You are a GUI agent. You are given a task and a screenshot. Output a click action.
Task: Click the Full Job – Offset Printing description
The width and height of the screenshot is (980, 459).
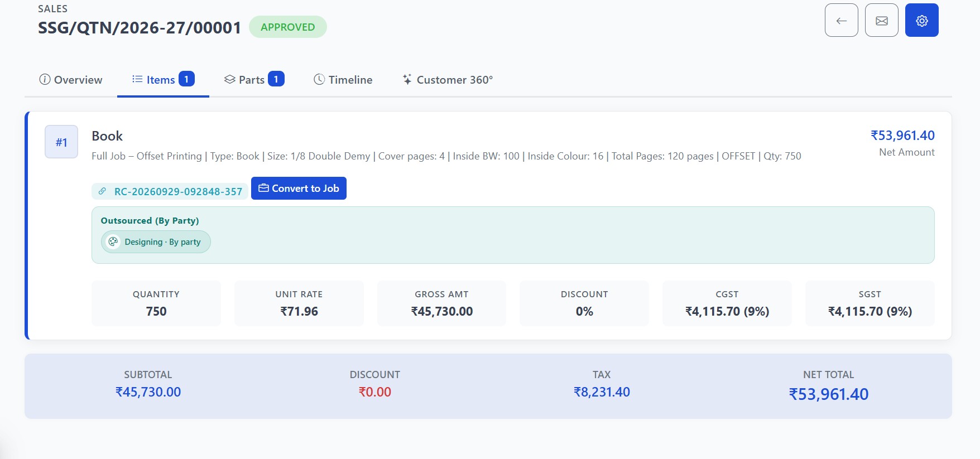tap(446, 156)
